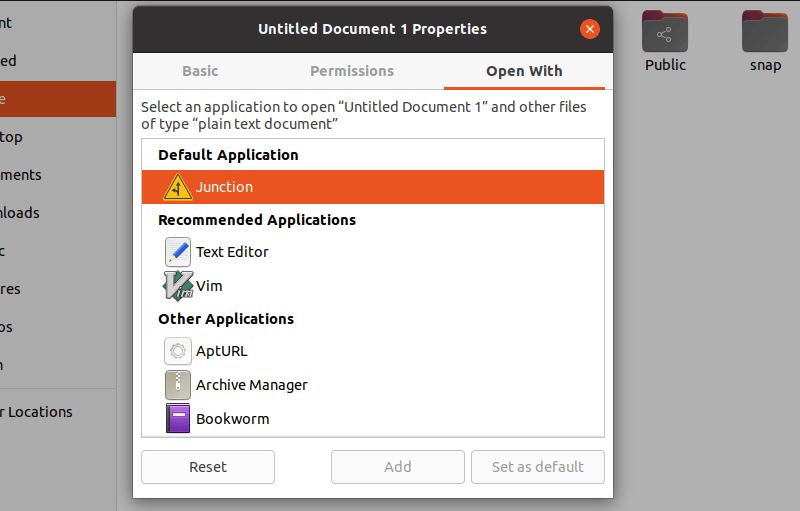This screenshot has width=800, height=511.
Task: Select the Open With tab
Action: click(524, 71)
